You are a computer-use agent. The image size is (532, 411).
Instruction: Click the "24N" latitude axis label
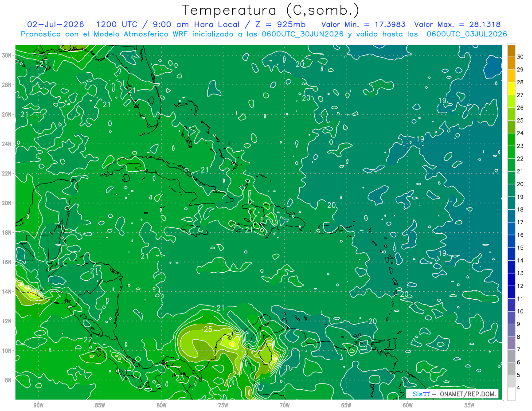[8, 144]
